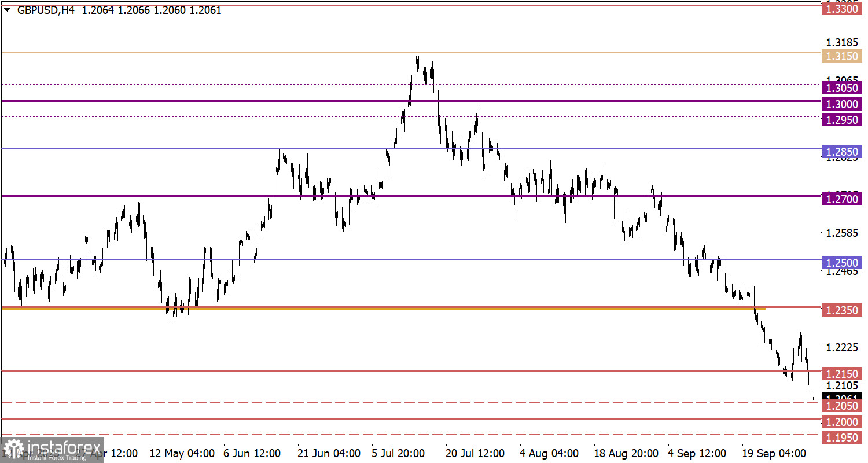The image size is (868, 463).
Task: Click the 5 Jul 20:00 time label
Action: [399, 452]
